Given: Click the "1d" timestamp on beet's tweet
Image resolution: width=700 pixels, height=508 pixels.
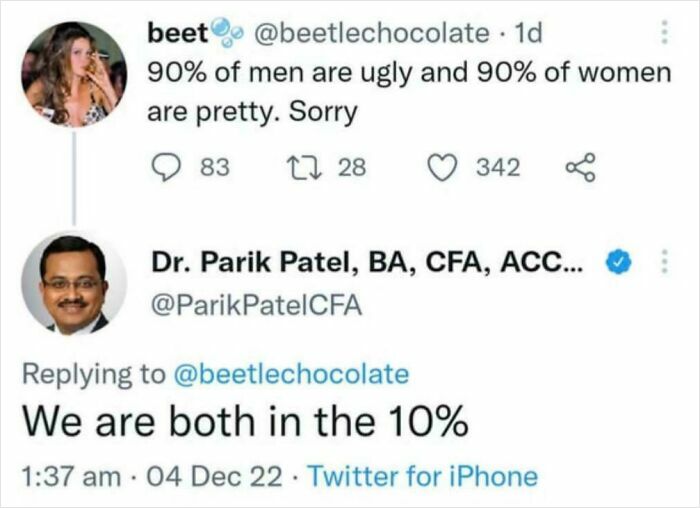Looking at the screenshot, I should (525, 33).
